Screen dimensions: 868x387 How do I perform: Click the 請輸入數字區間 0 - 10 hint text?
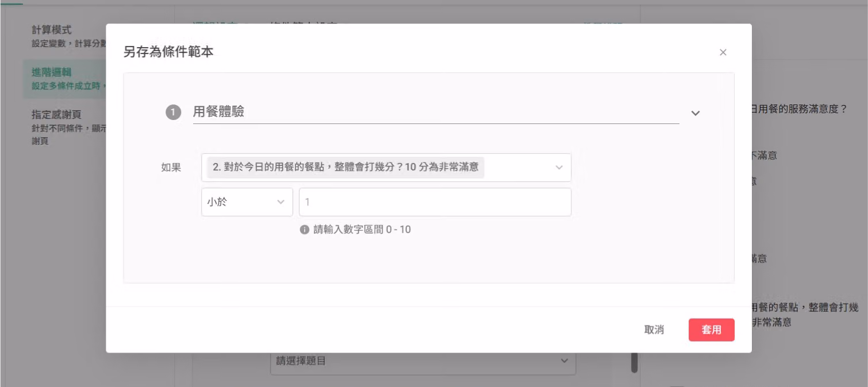tap(362, 230)
